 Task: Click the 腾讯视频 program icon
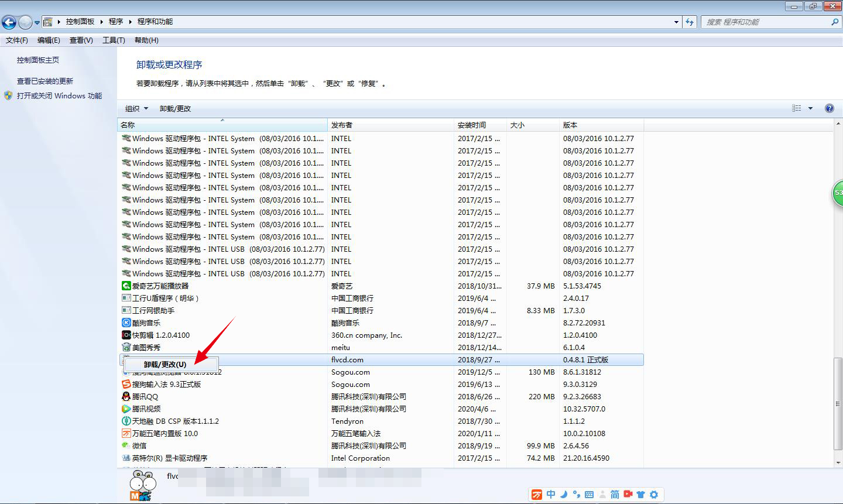[x=126, y=409]
